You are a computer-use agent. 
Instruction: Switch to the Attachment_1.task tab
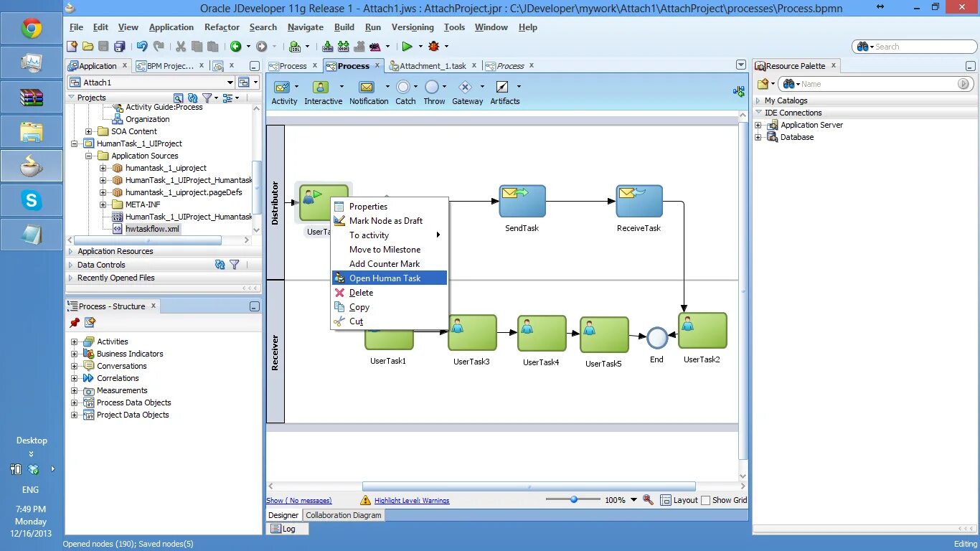(x=433, y=66)
